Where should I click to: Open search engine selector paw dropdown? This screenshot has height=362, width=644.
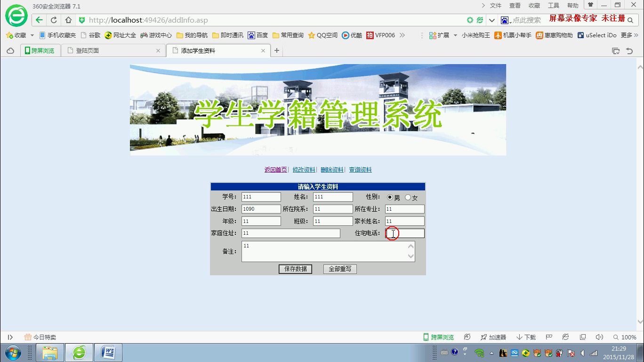[x=506, y=20]
